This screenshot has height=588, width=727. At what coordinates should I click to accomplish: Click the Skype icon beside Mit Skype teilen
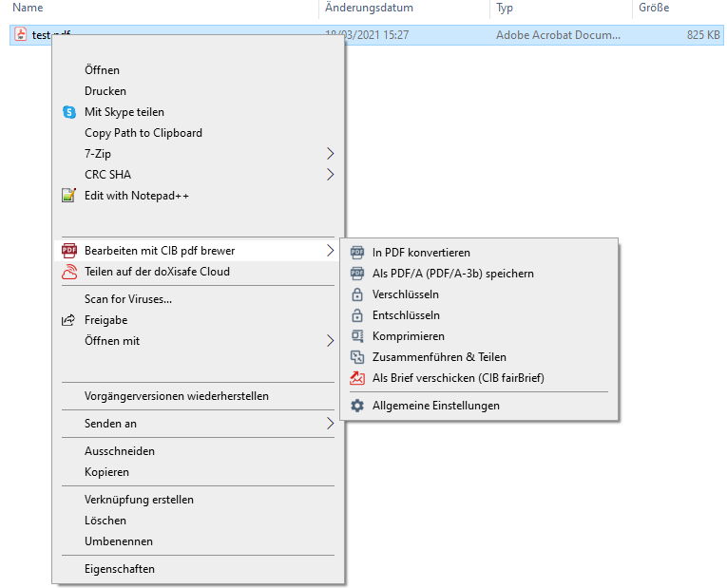pyautogui.click(x=68, y=112)
